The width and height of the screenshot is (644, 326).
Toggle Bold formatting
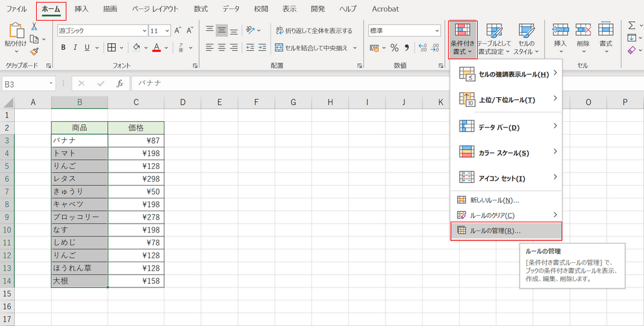63,48
